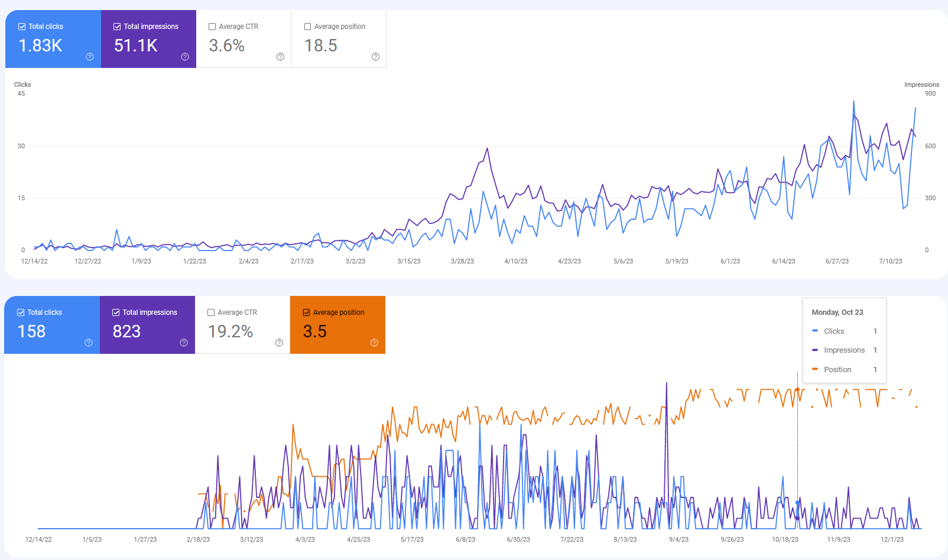This screenshot has width=948, height=560.
Task: Click help icon on the 51.1K impressions card
Action: click(x=185, y=57)
